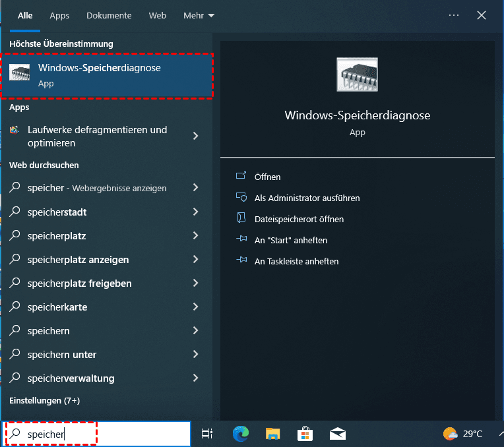
Task: Expand Laufwerke defragmentieren chevron arrow
Action: coord(195,136)
